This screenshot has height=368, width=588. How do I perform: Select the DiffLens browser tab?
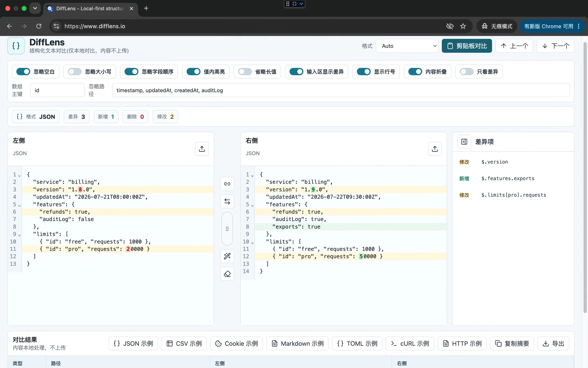(x=90, y=9)
